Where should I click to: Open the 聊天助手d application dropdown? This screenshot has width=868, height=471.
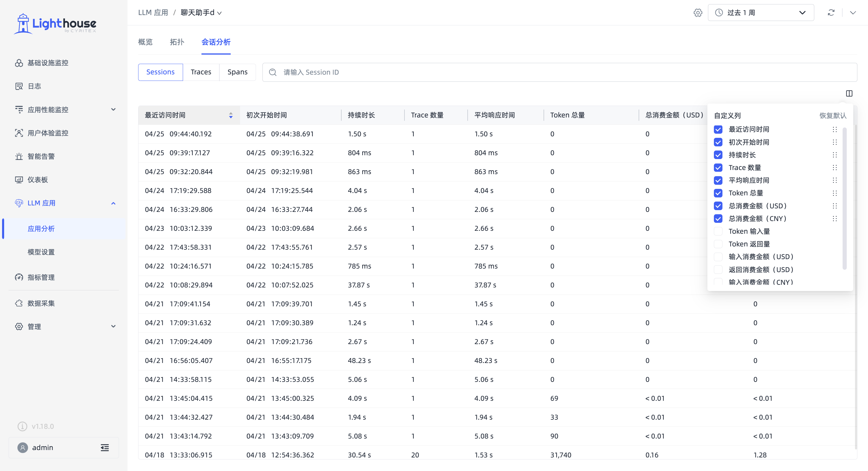(x=201, y=13)
